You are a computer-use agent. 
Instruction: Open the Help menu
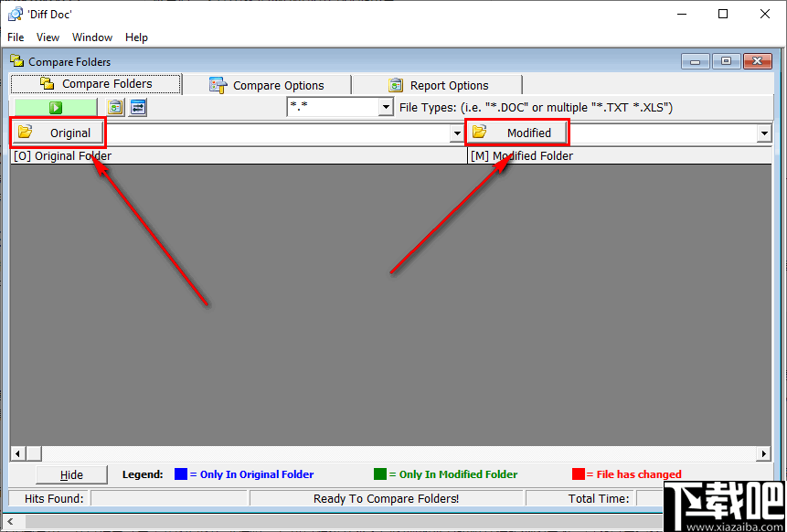point(136,37)
